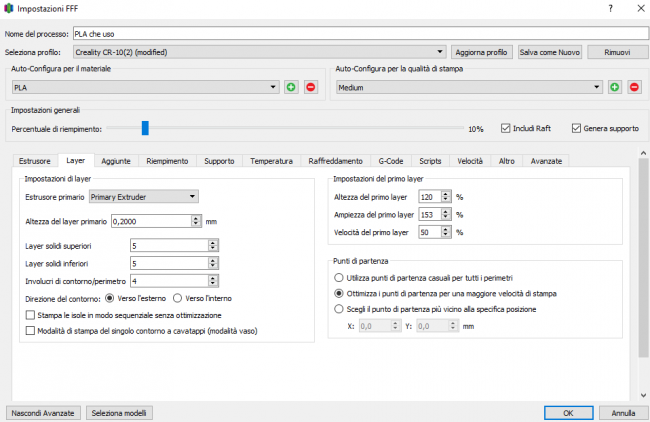Decrease Velocità del primo layer with down arrow
This screenshot has height=422, width=650.
point(446,235)
